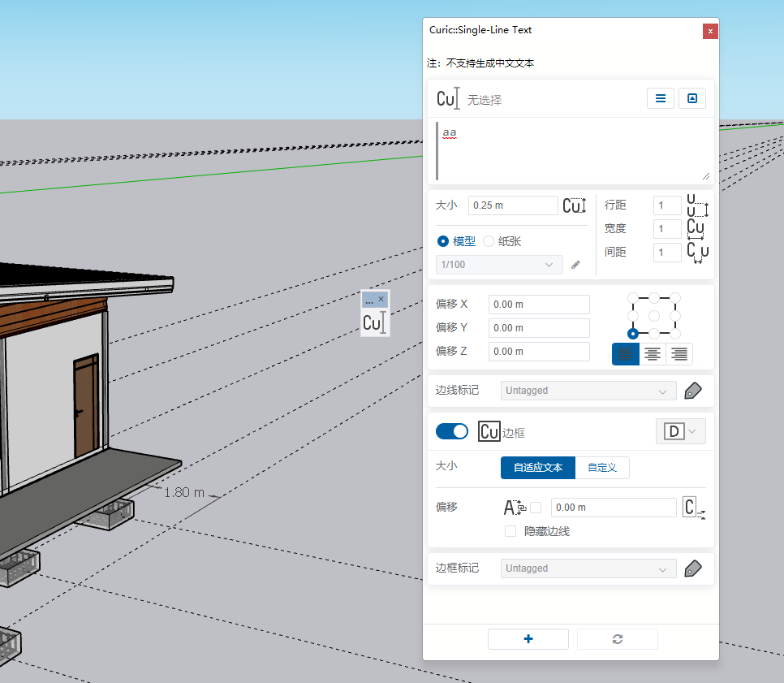Switch to 自定义 size tab
The image size is (784, 683).
(x=602, y=468)
